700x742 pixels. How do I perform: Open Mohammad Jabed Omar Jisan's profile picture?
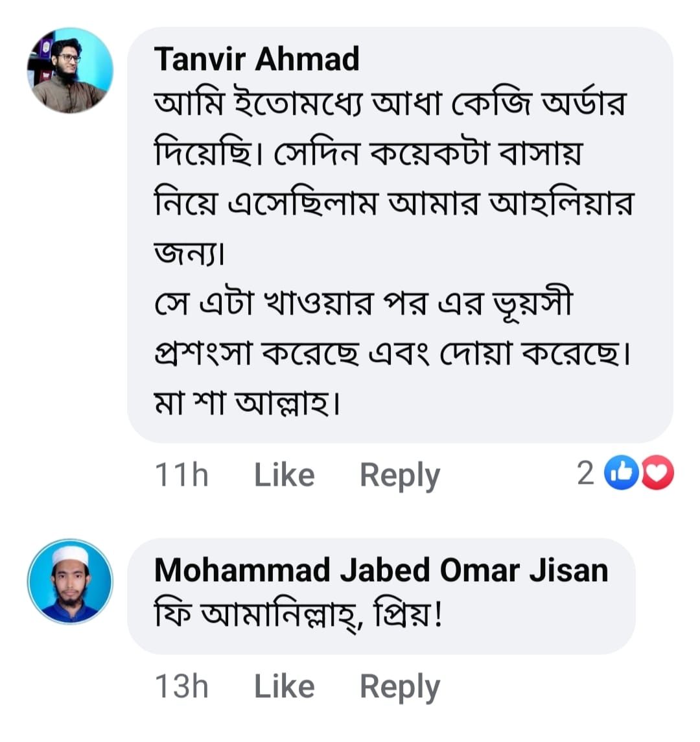pos(70,582)
